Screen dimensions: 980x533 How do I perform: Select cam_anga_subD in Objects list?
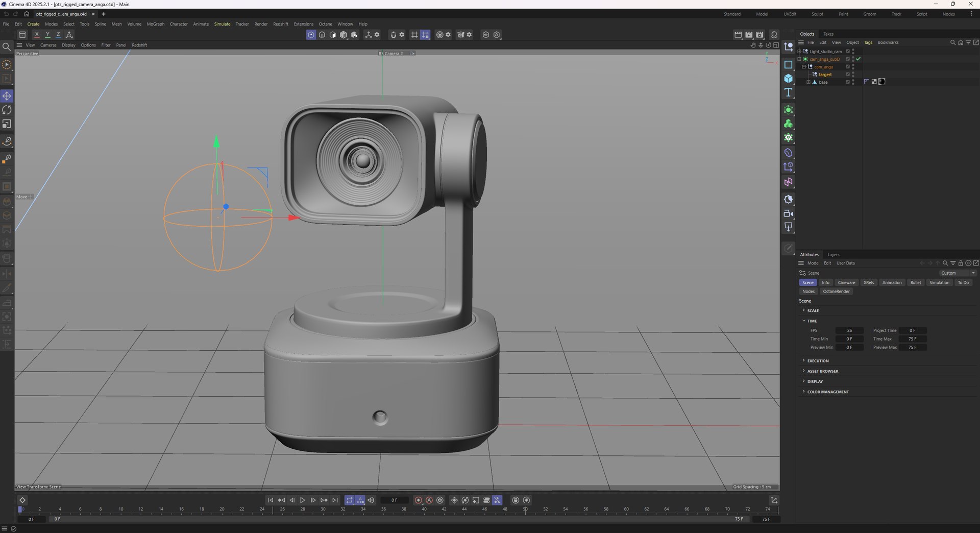(824, 59)
